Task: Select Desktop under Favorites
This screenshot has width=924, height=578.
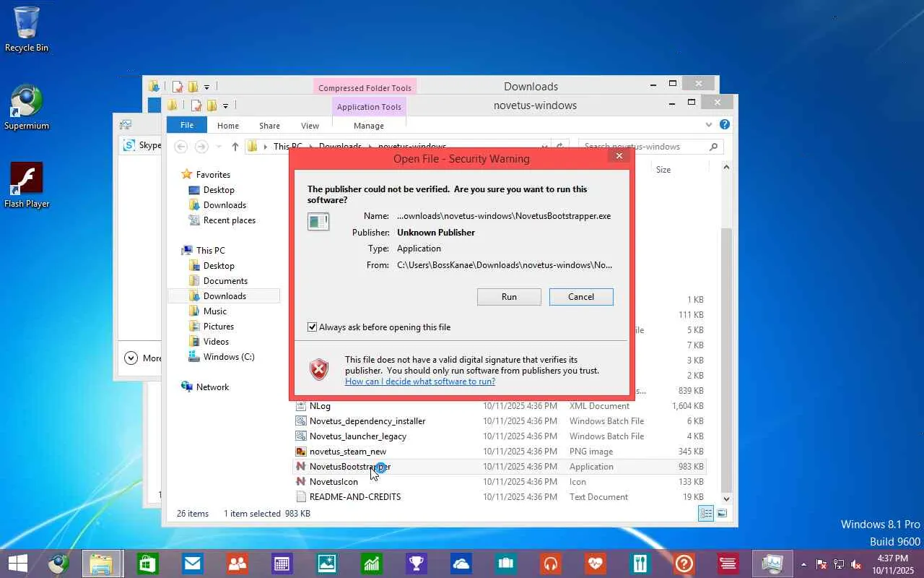Action: click(x=219, y=190)
